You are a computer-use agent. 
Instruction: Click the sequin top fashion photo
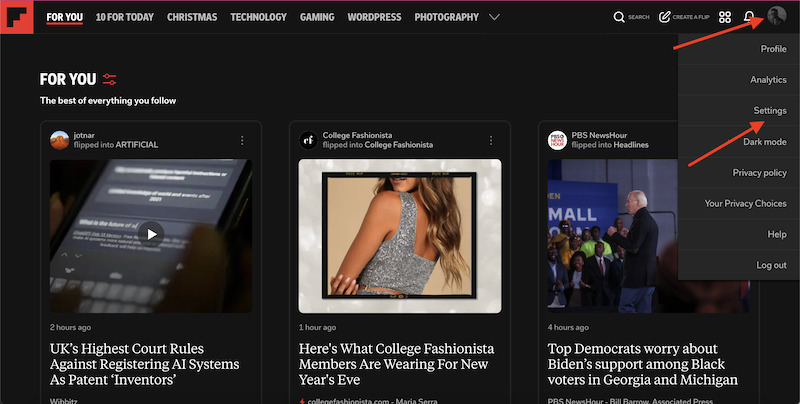400,236
